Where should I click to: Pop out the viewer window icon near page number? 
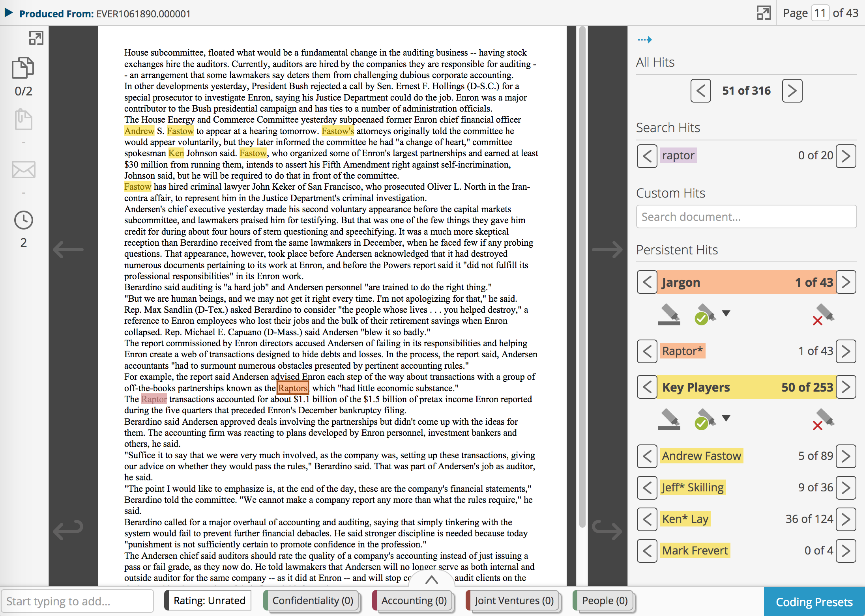(x=764, y=13)
